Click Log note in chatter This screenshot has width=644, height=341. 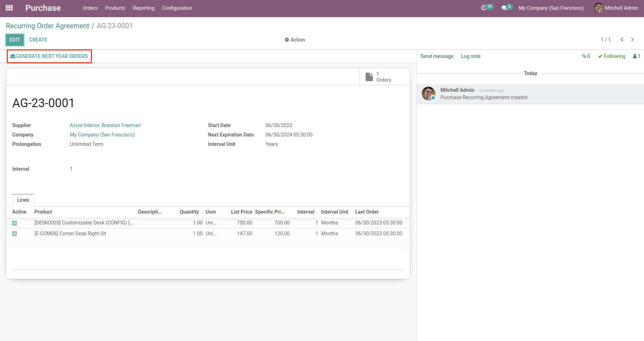[471, 56]
